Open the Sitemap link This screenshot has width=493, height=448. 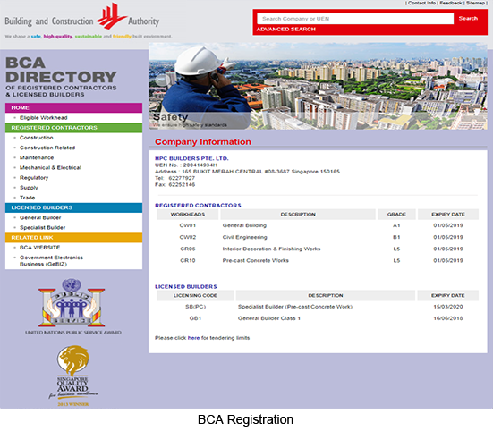(x=475, y=3)
